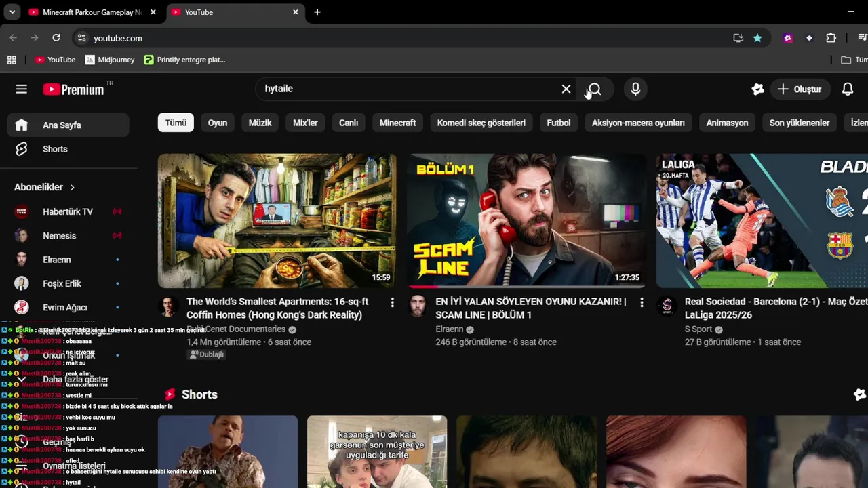Open World's Smallest Apartments video thumbnail
Screen dimensions: 868x488
[x=277, y=221]
